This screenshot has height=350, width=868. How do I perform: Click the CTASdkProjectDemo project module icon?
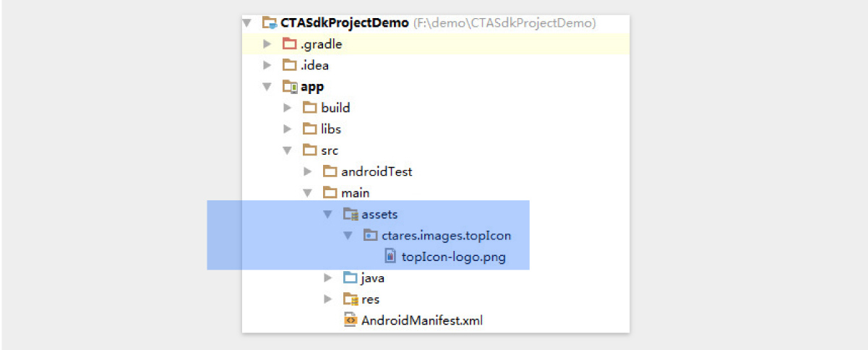[269, 23]
